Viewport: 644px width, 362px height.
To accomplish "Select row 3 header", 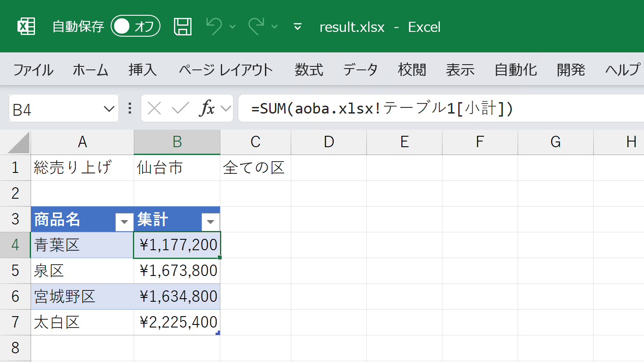I will [15, 219].
